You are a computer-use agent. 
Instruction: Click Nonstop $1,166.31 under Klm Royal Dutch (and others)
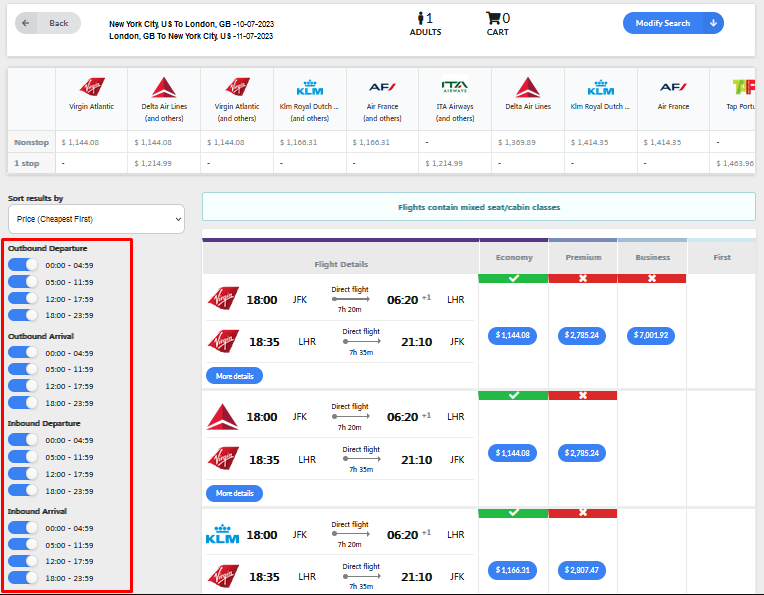(x=298, y=142)
